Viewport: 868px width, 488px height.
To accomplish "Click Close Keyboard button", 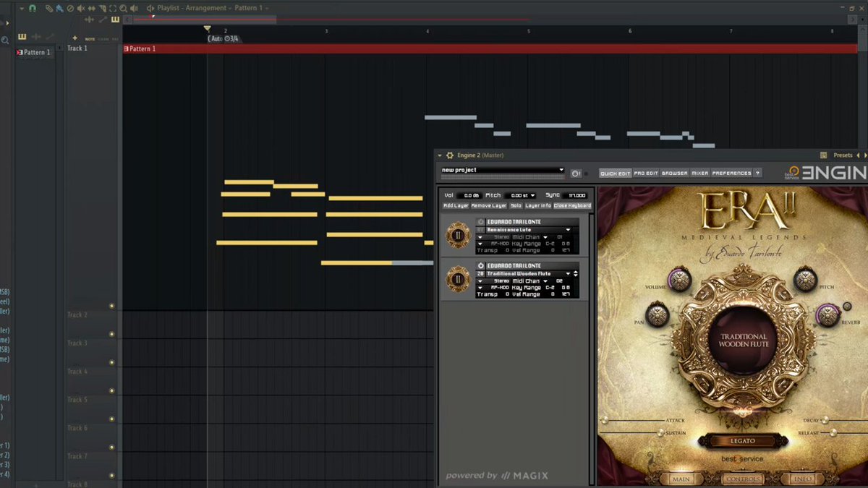I will (572, 206).
